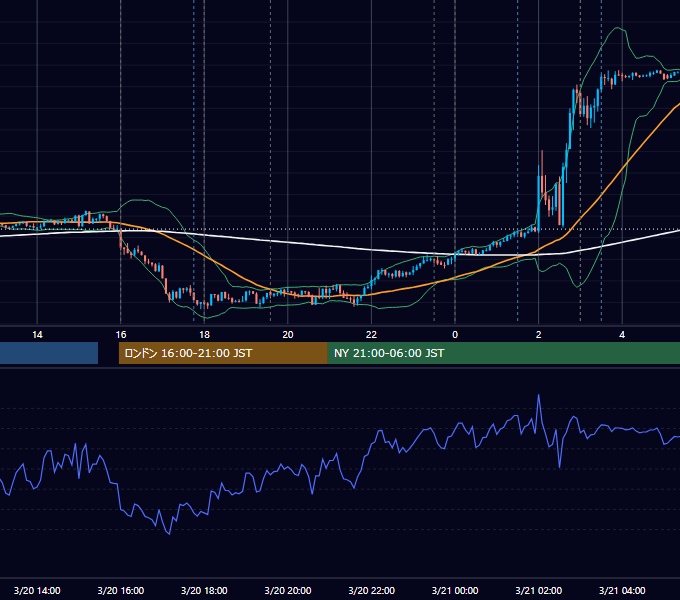Click the '3/20 18:00' date label
680x600 pixels.
click(204, 590)
